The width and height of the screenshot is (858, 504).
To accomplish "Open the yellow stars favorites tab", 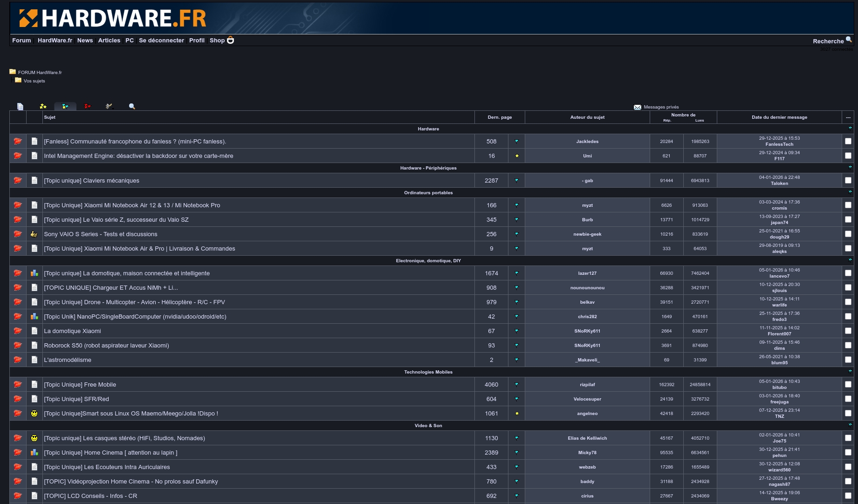I will [43, 106].
